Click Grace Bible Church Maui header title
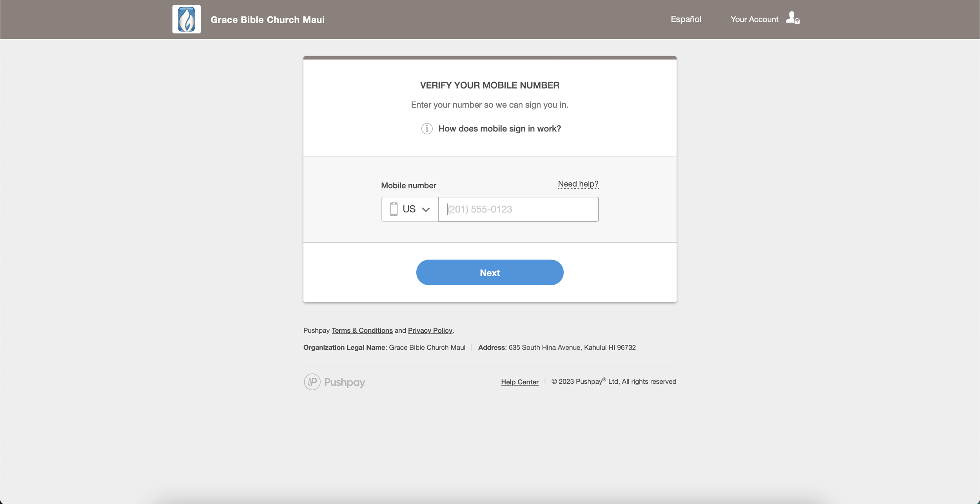Viewport: 980px width, 504px height. click(x=267, y=20)
